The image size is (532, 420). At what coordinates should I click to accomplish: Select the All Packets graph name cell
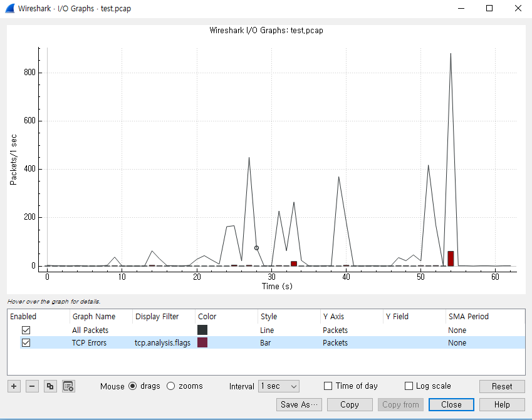point(90,330)
